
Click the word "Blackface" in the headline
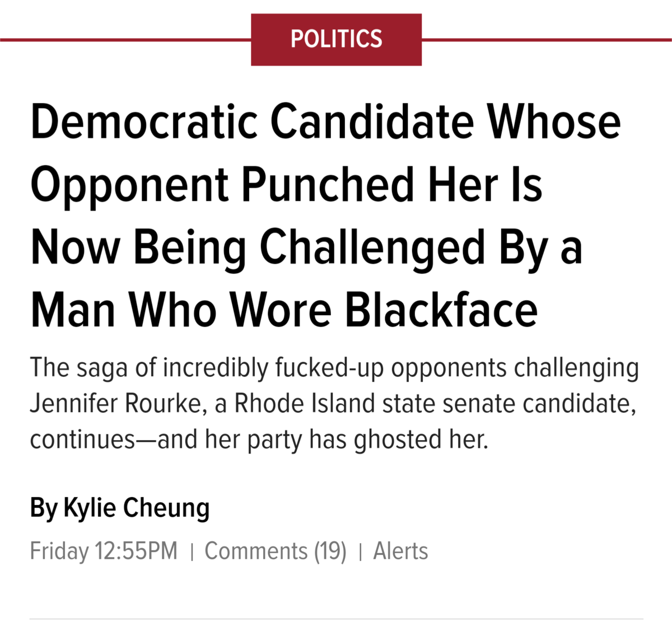coord(441,310)
